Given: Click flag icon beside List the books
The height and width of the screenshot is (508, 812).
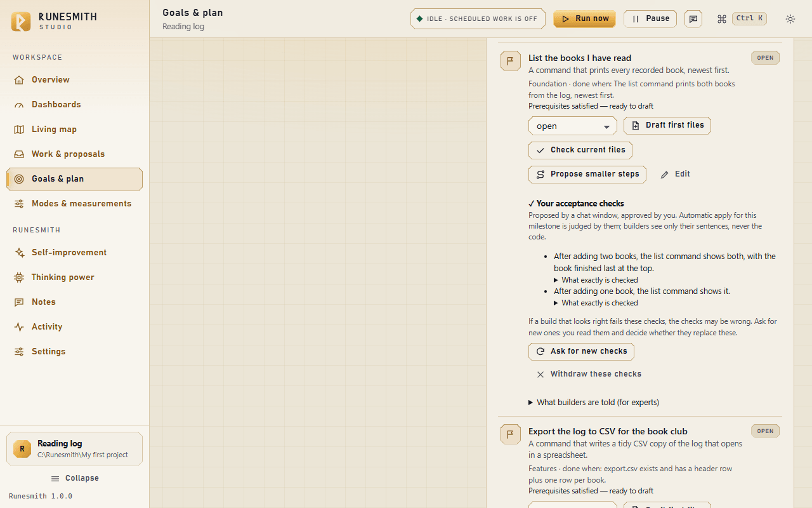Looking at the screenshot, I should coord(511,61).
